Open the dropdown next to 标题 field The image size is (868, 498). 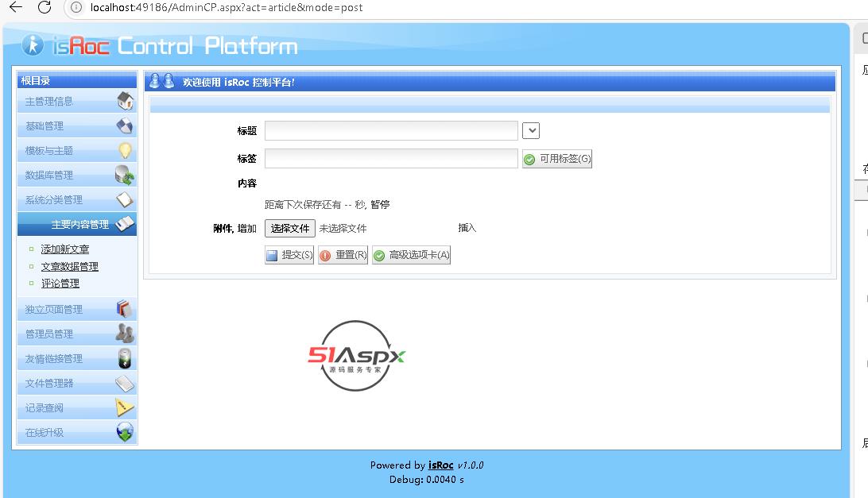coord(531,130)
